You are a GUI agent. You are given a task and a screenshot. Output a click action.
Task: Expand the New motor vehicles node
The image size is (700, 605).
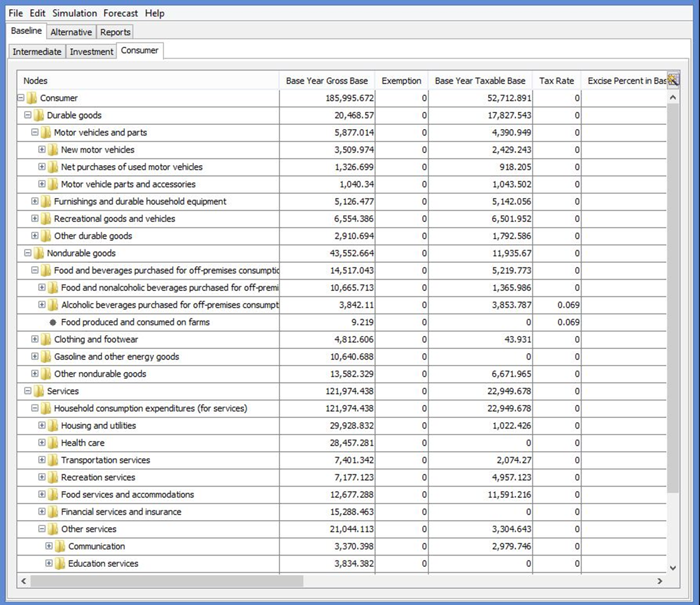coord(42,150)
